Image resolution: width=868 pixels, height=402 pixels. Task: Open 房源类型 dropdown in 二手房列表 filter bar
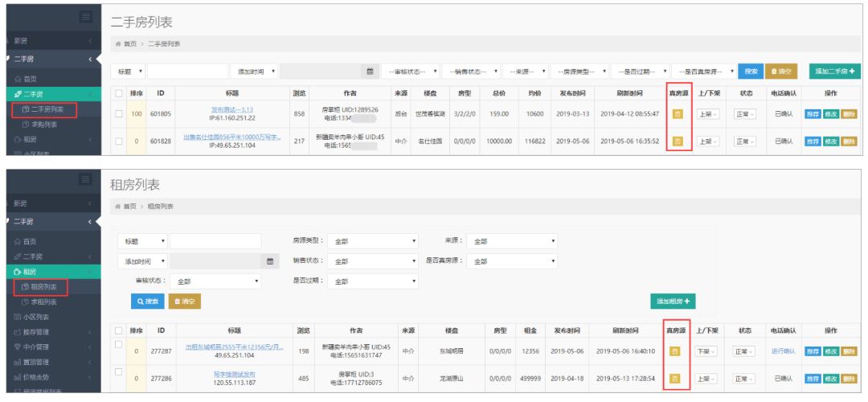pos(579,72)
